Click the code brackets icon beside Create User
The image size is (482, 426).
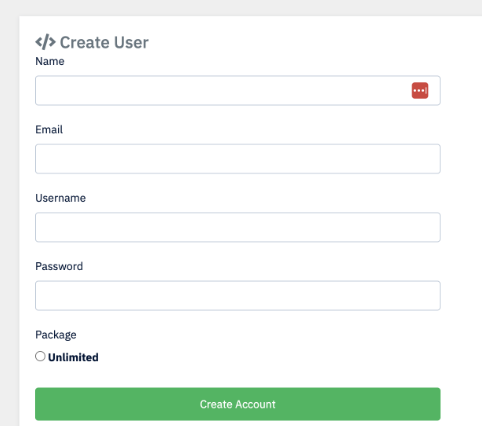click(x=45, y=42)
